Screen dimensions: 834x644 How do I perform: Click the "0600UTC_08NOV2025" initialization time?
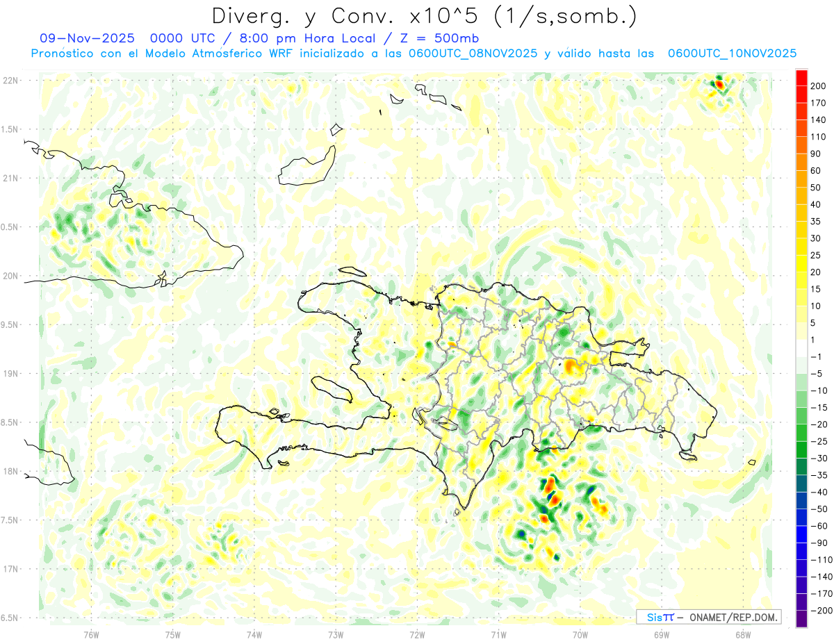(473, 53)
